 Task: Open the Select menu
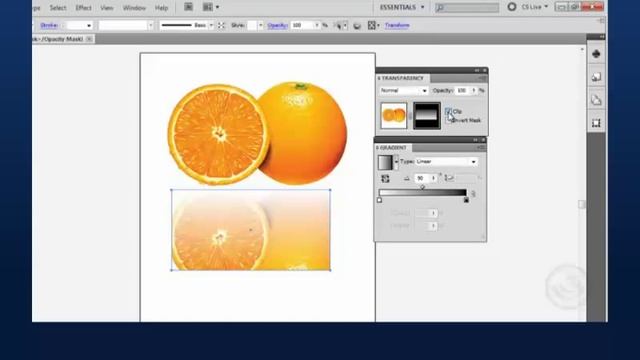tap(58, 8)
